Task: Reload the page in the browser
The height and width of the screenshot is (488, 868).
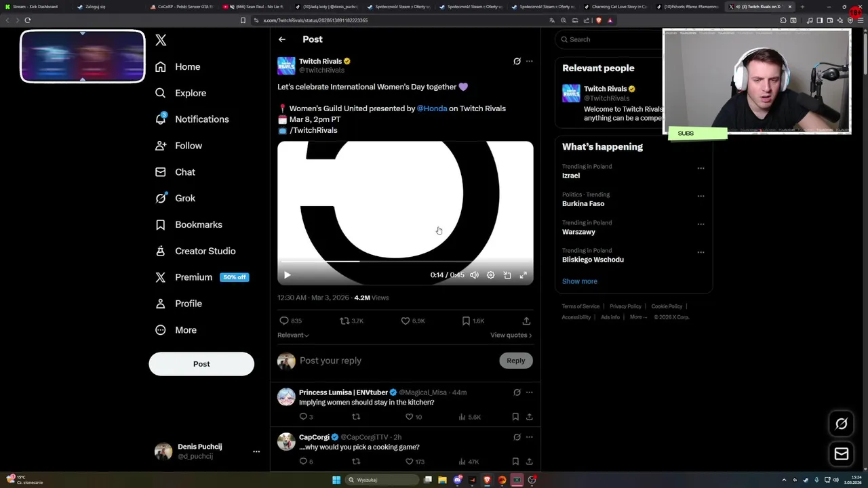Action: tap(28, 20)
